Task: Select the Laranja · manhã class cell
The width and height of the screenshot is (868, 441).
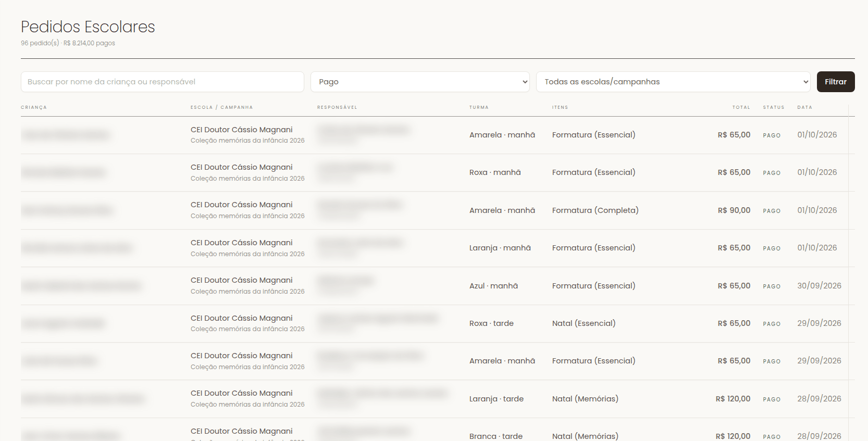Action: [x=500, y=248]
